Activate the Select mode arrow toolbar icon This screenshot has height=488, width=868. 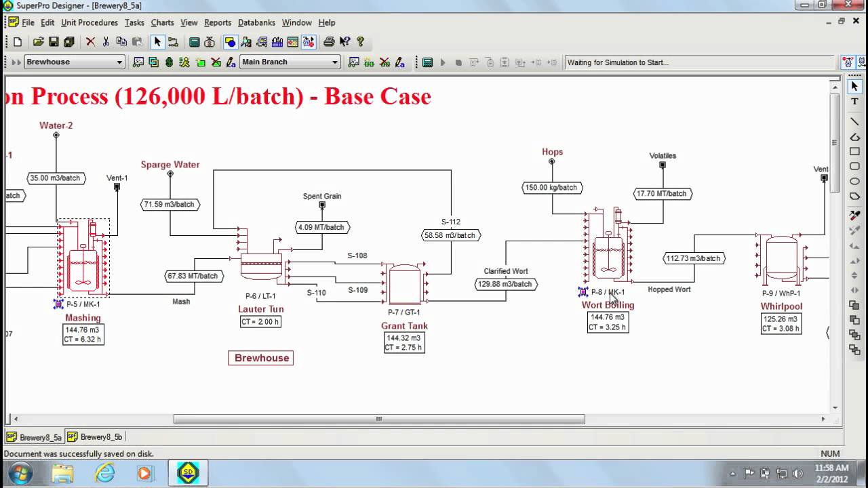[157, 42]
